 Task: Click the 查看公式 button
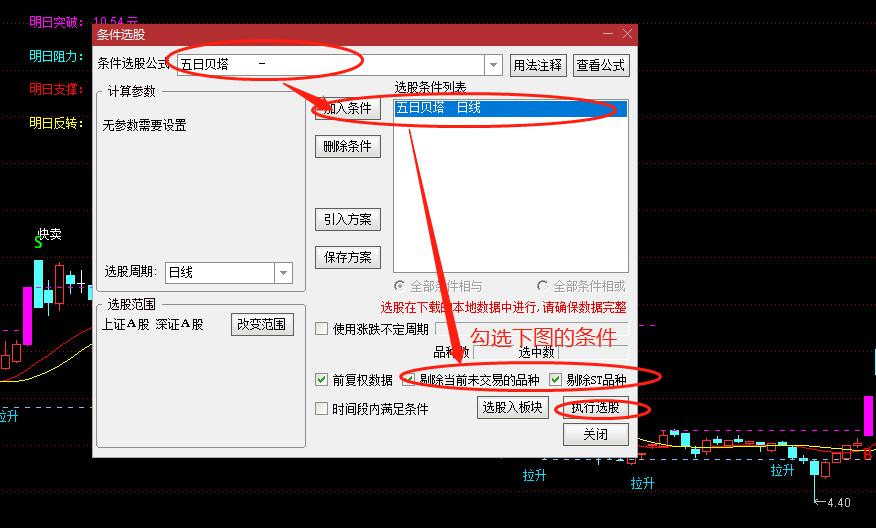click(x=601, y=65)
